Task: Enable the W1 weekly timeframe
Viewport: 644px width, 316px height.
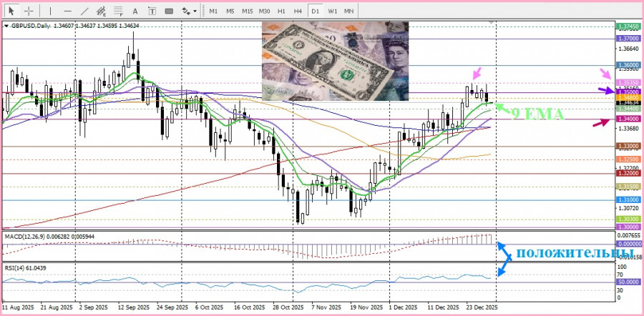Action: pos(333,11)
